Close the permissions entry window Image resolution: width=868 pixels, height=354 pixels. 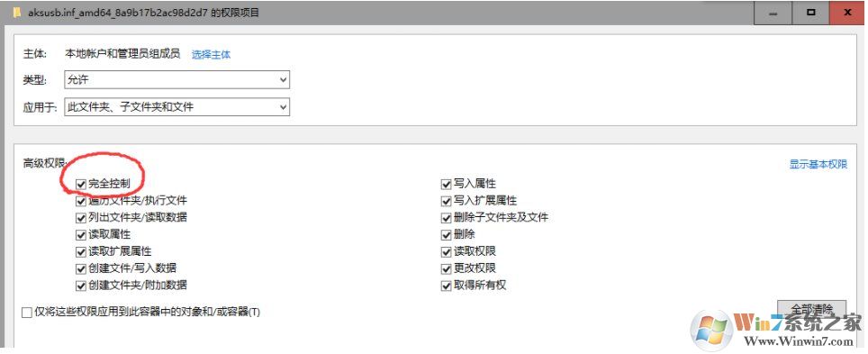848,13
